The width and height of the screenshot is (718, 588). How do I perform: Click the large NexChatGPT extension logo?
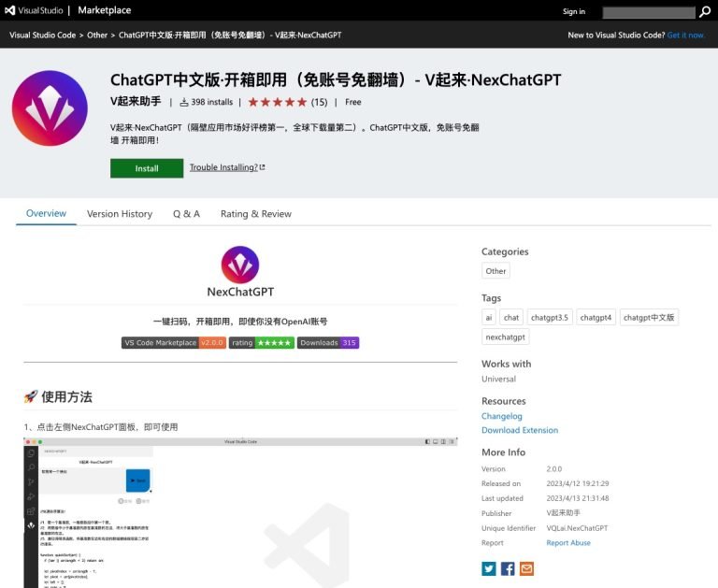50,108
